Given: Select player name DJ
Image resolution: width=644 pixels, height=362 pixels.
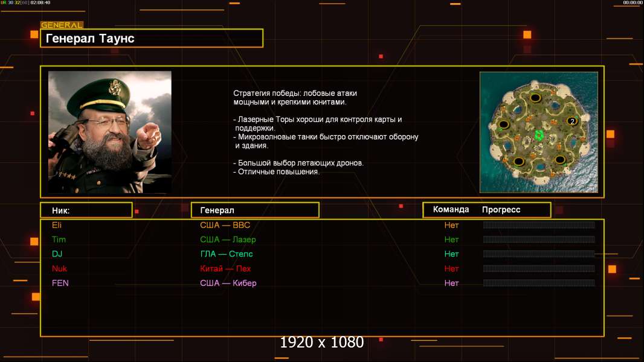Looking at the screenshot, I should [x=57, y=254].
